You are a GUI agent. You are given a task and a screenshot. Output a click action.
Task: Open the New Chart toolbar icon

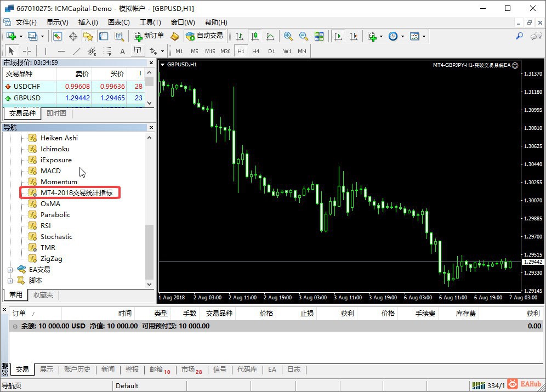(x=11, y=36)
